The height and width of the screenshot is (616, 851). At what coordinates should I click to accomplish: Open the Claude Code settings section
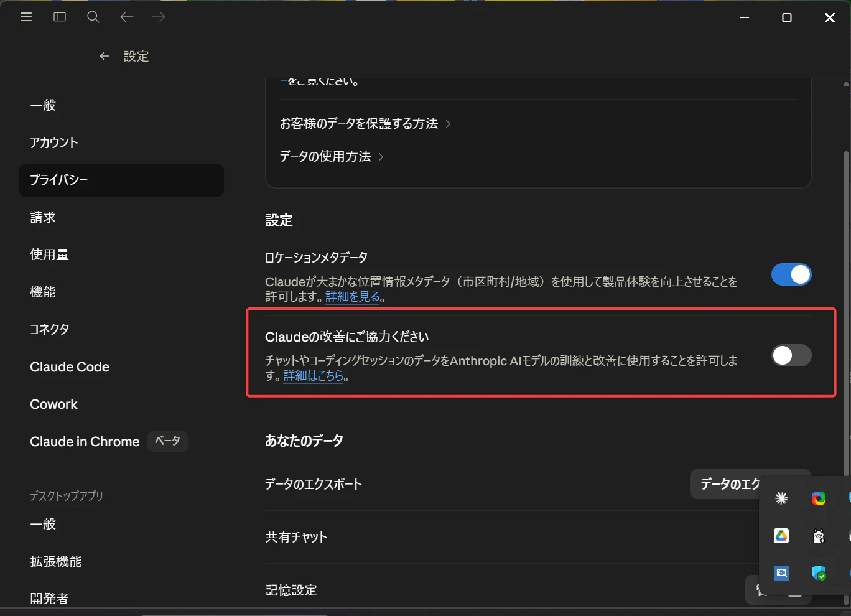(x=121, y=366)
